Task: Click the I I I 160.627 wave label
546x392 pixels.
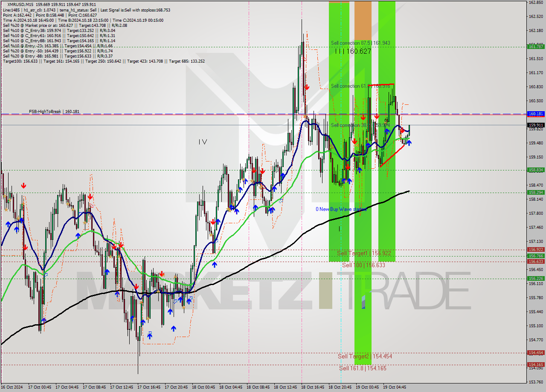Action: 353,51
